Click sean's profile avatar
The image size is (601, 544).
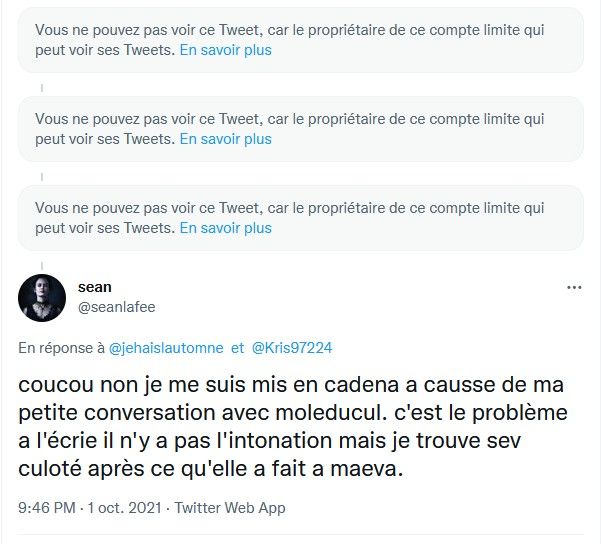tap(43, 296)
